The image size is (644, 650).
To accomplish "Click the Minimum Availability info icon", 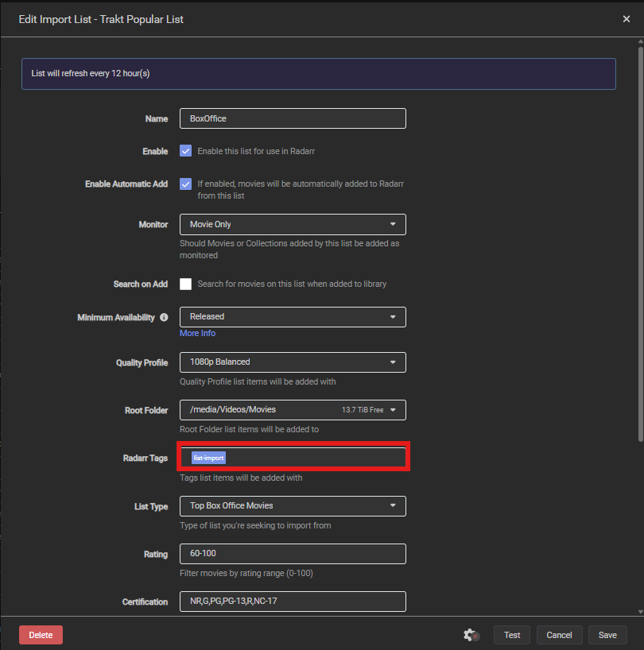I will (x=165, y=318).
